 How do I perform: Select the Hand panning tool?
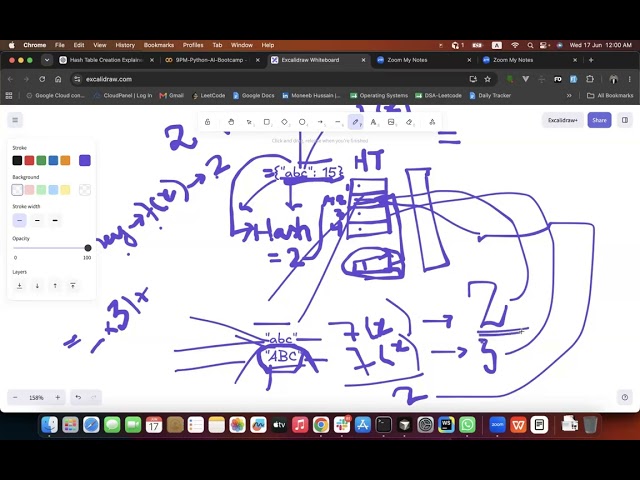[x=231, y=122]
